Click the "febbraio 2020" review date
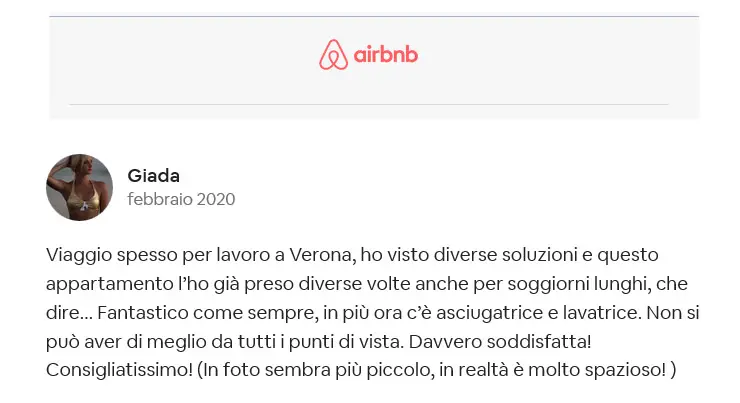Screen dimensions: 740x403 tap(181, 199)
